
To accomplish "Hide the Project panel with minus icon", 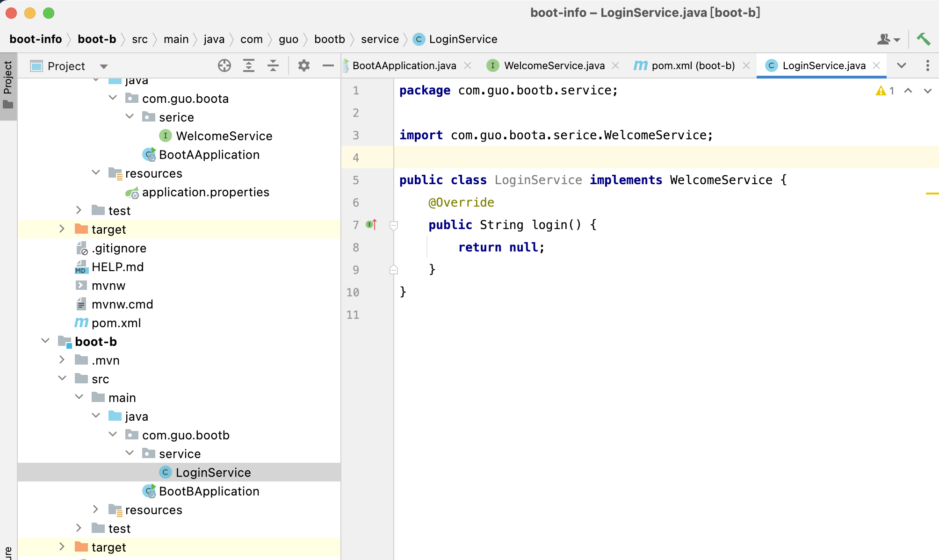I will click(x=328, y=66).
